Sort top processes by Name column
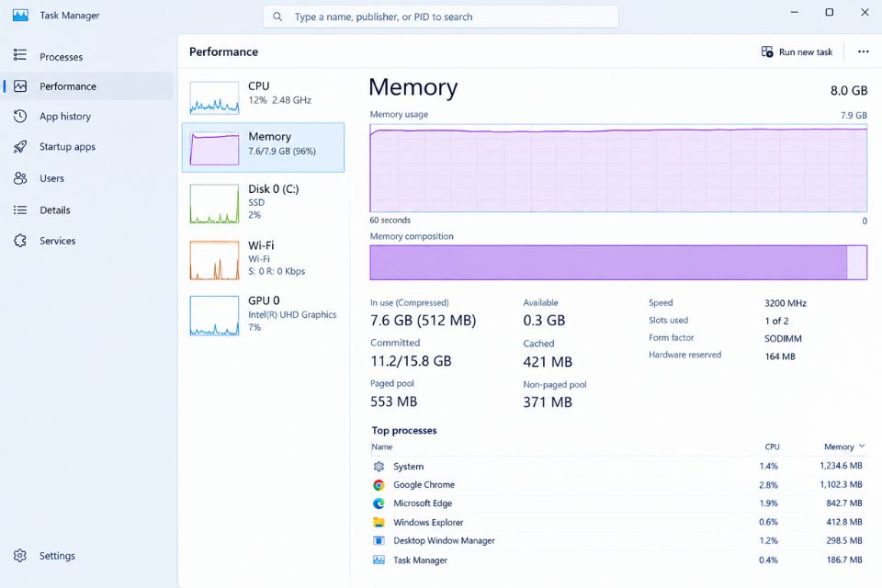The image size is (882, 588). pyautogui.click(x=382, y=447)
